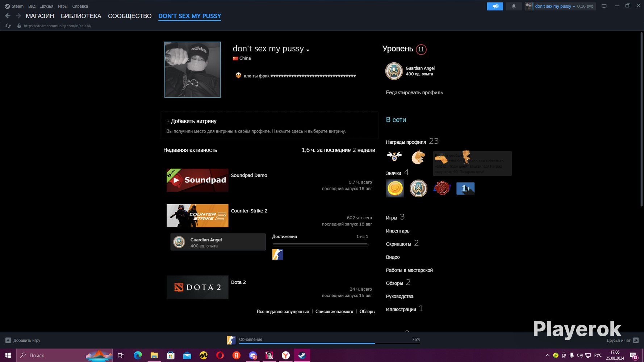Open the Видео link in sidebar
Viewport: 644px width, 362px height.
pyautogui.click(x=393, y=257)
